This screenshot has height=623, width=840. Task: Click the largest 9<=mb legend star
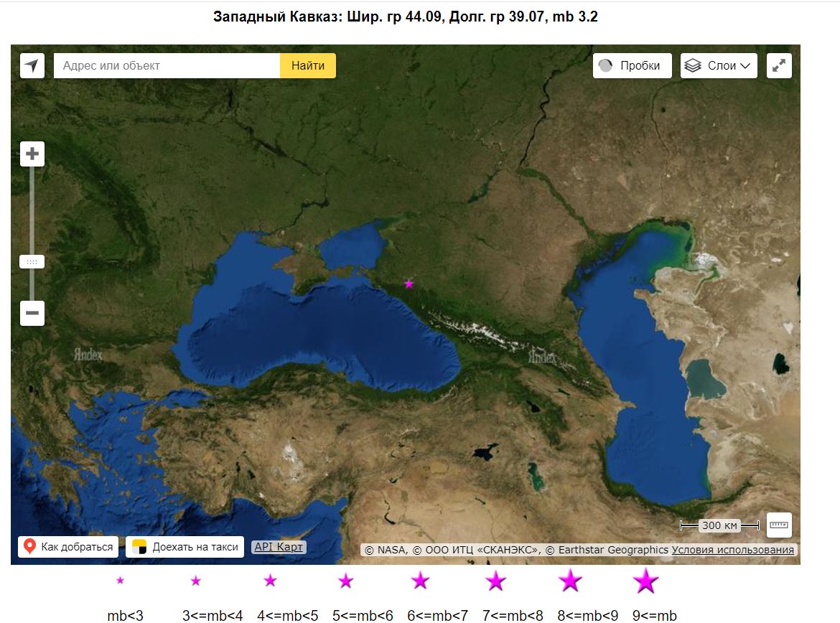point(645,581)
